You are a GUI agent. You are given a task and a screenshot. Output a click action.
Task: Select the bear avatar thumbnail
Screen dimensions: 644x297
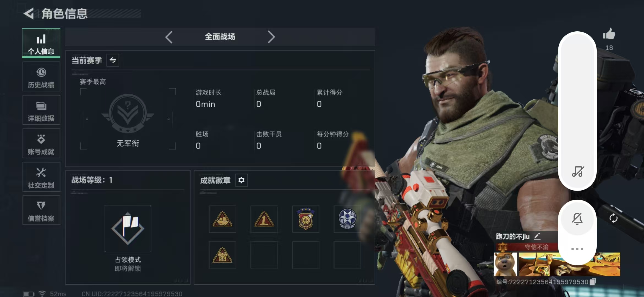[x=506, y=264]
